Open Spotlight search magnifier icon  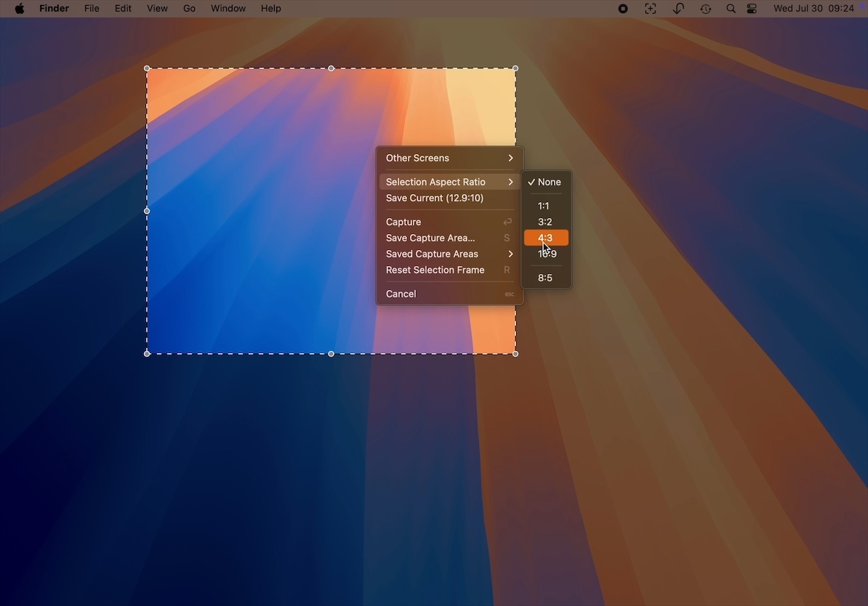(731, 9)
